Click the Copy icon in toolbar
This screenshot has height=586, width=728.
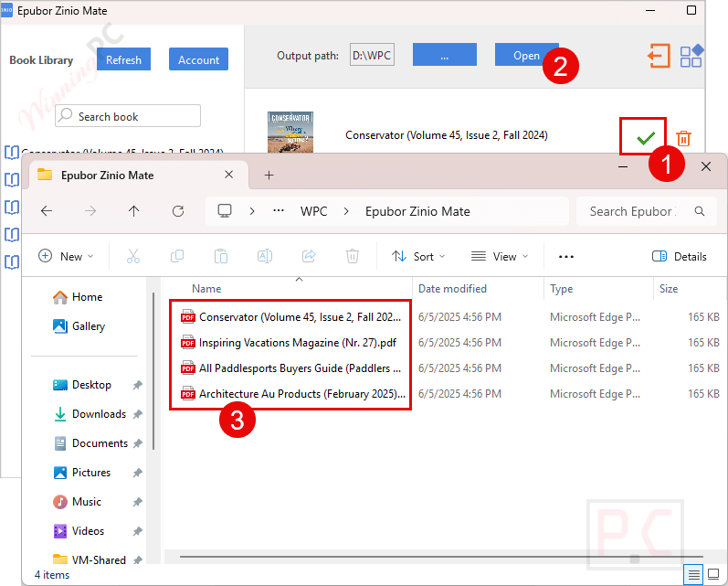click(177, 256)
